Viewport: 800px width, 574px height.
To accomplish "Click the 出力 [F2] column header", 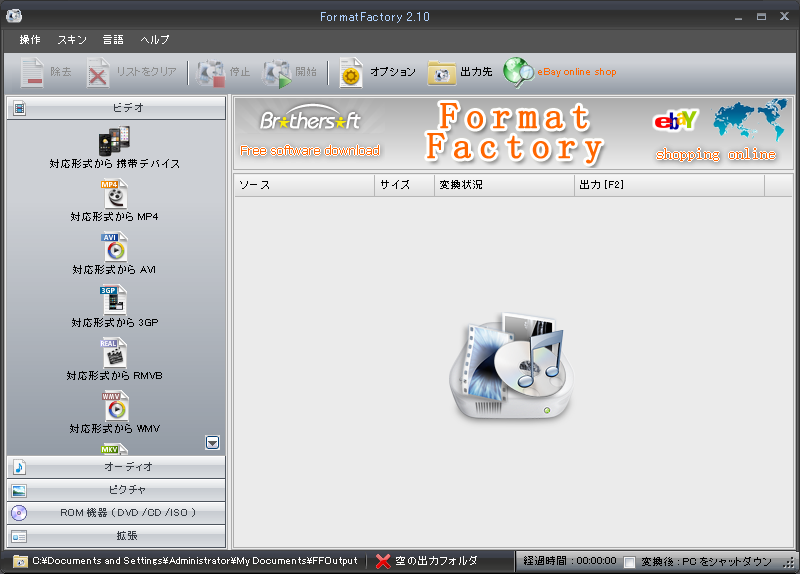I will pos(670,185).
